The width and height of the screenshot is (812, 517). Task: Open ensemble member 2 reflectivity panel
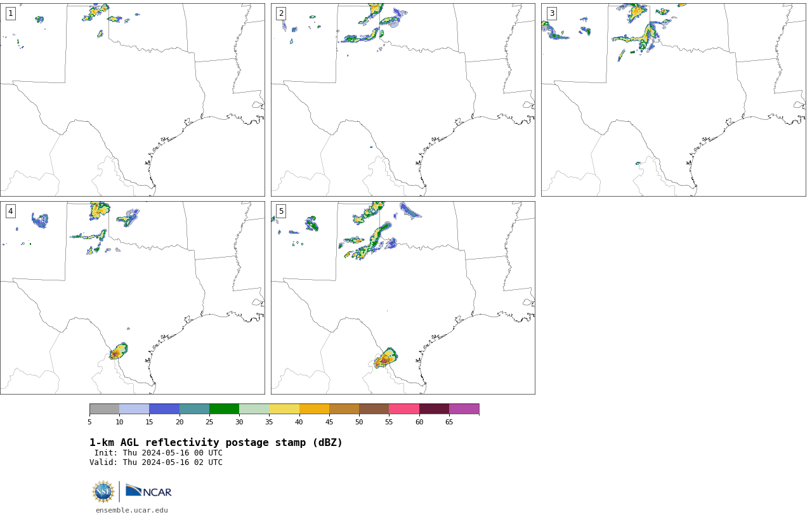tap(403, 100)
